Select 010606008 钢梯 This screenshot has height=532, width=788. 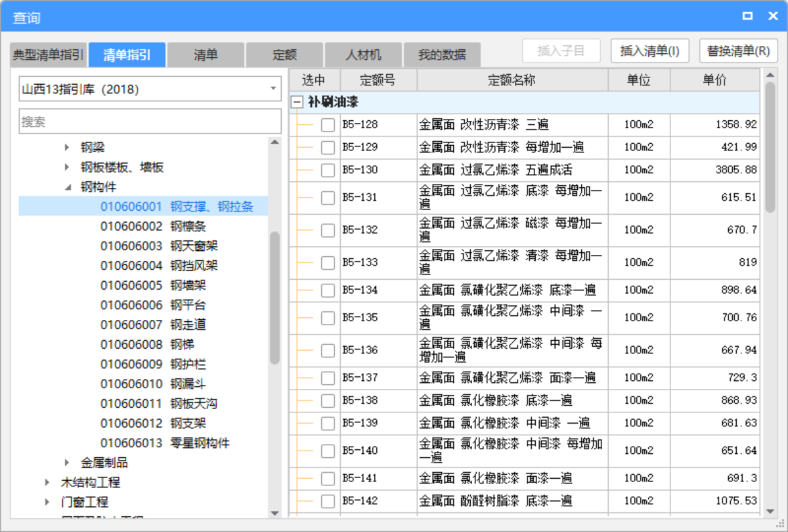pos(147,345)
